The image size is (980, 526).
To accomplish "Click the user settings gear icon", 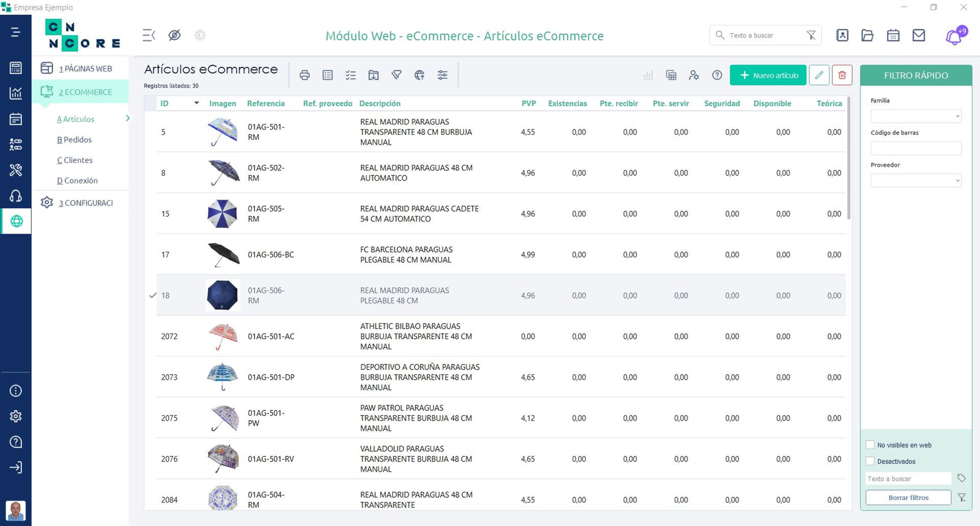I will (x=694, y=75).
